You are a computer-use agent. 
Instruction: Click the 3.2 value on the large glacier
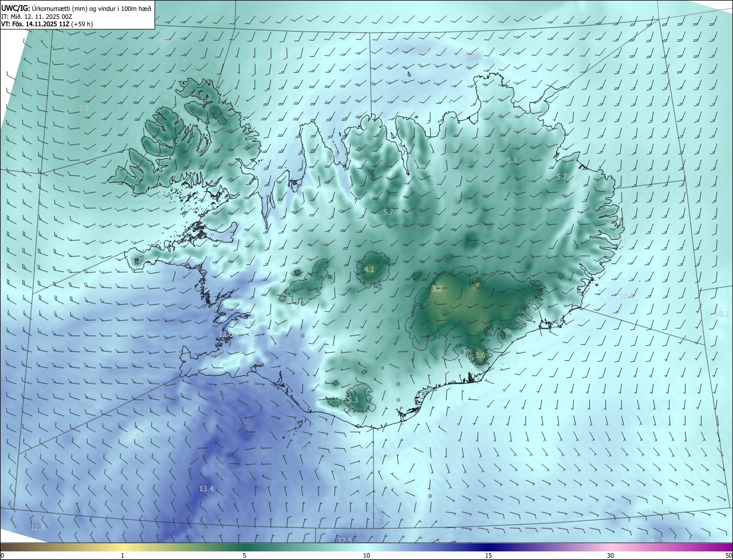(437, 289)
